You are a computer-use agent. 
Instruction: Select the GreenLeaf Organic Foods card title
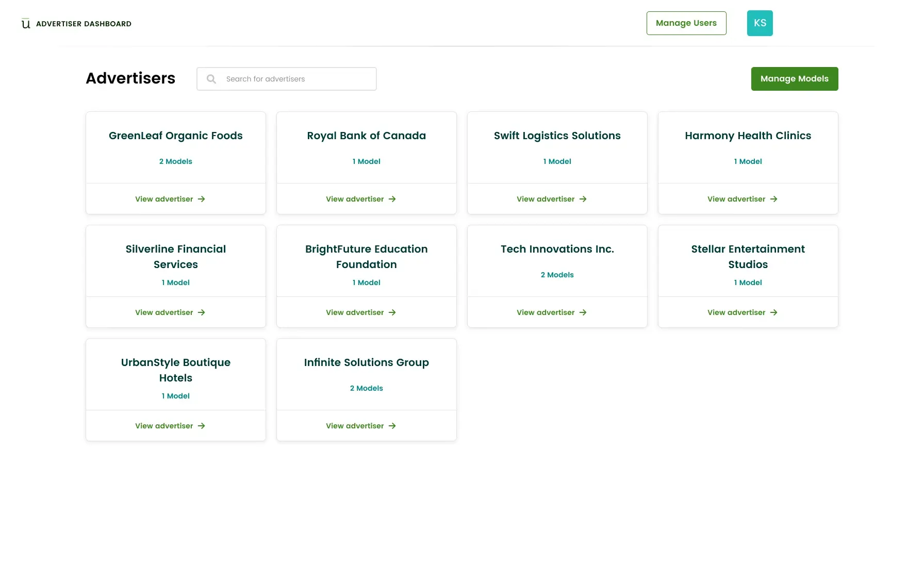[176, 136]
